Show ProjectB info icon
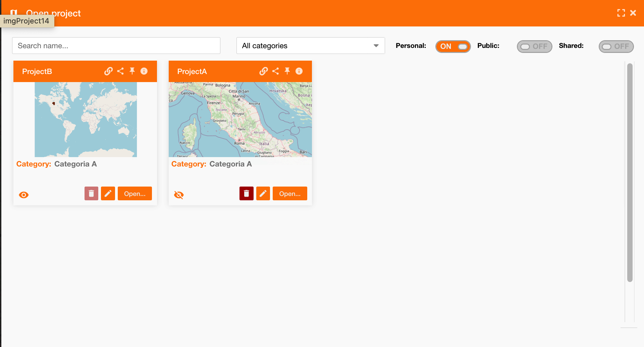This screenshot has height=347, width=644. coord(144,71)
